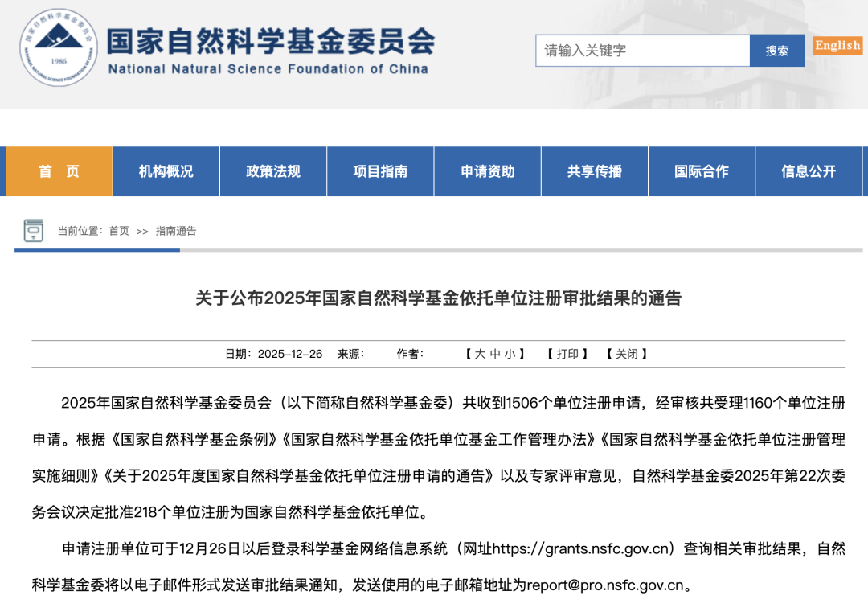Go to 政策法规 section
The width and height of the screenshot is (868, 612).
273,171
